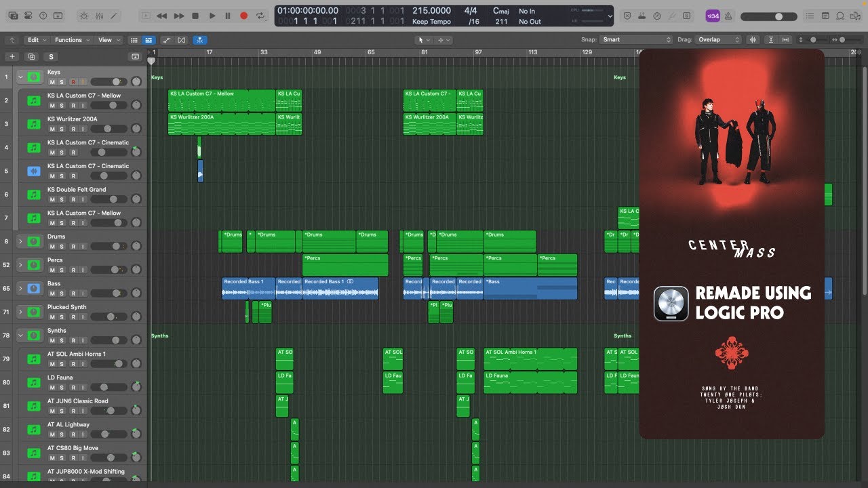Viewport: 868px width, 488px height.
Task: Open the Inspector panel icon
Action: point(28,16)
